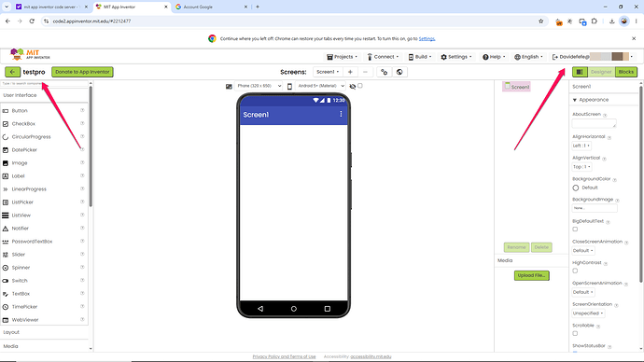Open the Settings menu
The height and width of the screenshot is (362, 644).
[x=456, y=57]
